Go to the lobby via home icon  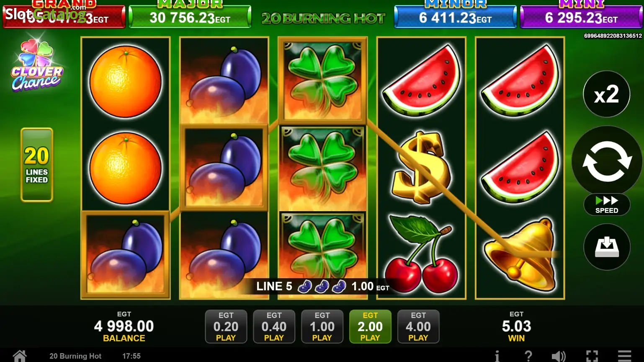point(19,356)
